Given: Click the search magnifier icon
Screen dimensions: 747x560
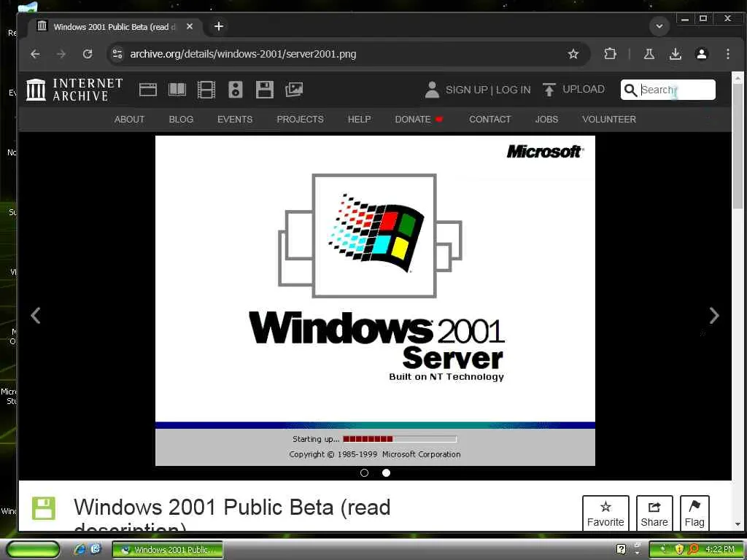Looking at the screenshot, I should (630, 90).
